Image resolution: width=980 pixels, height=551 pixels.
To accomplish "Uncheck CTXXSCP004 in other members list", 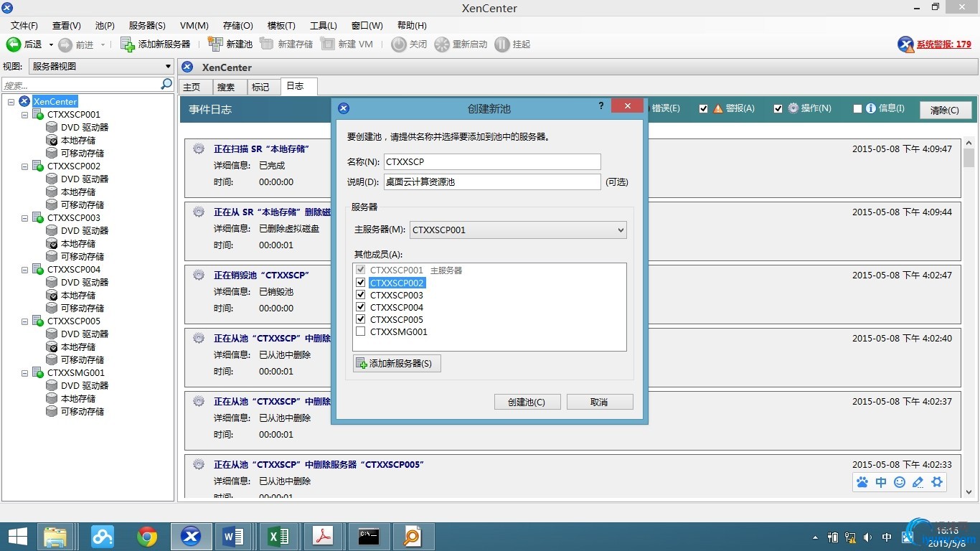I will click(x=361, y=307).
